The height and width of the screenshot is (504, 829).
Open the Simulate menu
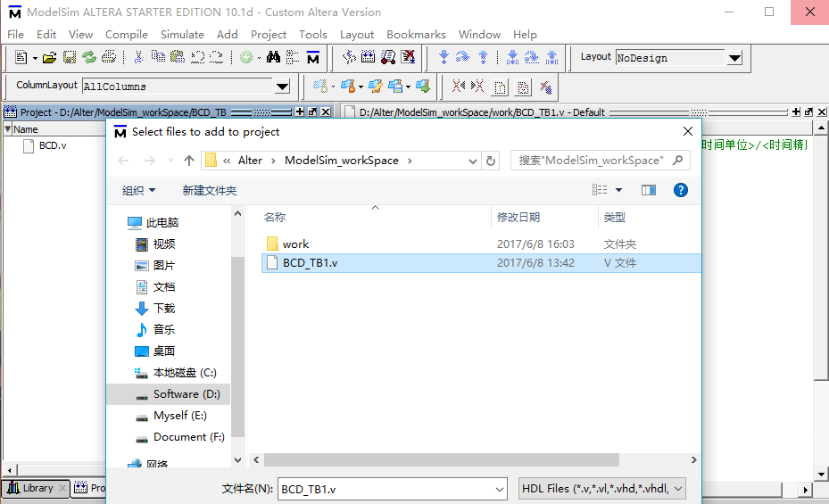182,34
